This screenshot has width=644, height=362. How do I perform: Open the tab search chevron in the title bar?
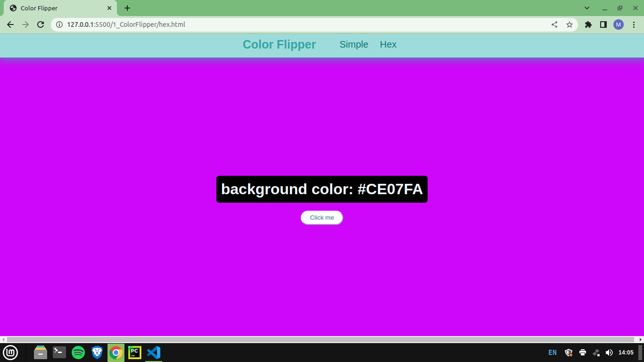tap(586, 8)
